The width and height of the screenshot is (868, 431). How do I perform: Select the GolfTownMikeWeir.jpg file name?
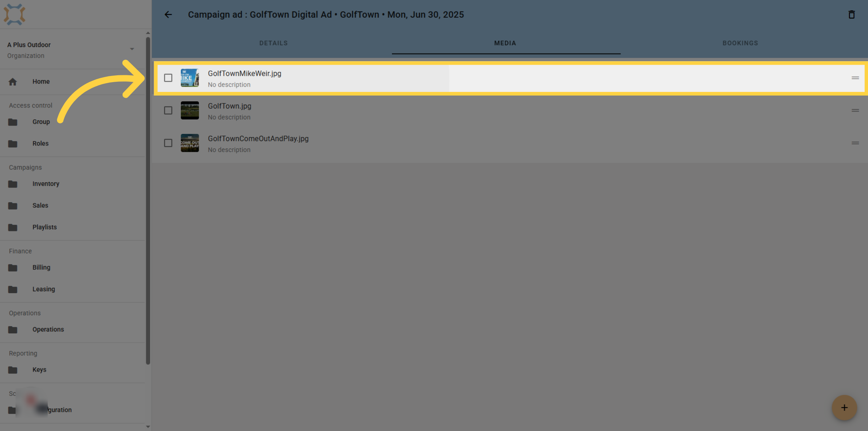244,73
